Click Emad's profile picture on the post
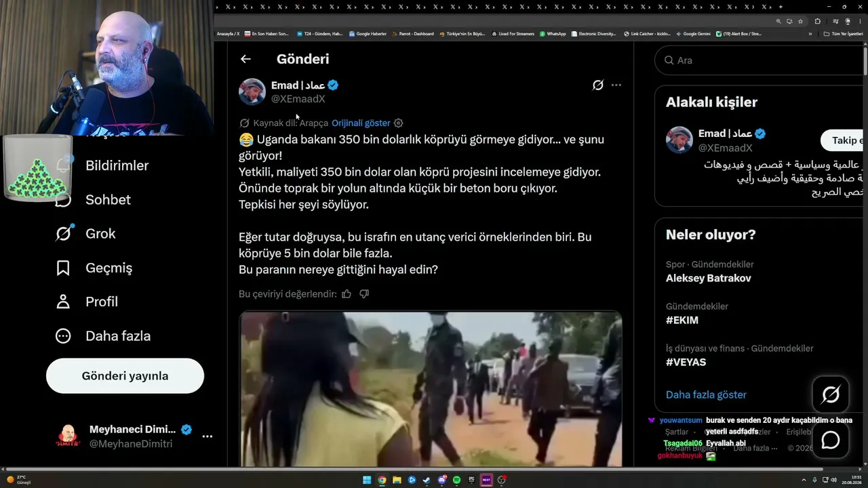The image size is (868, 488). 252,91
